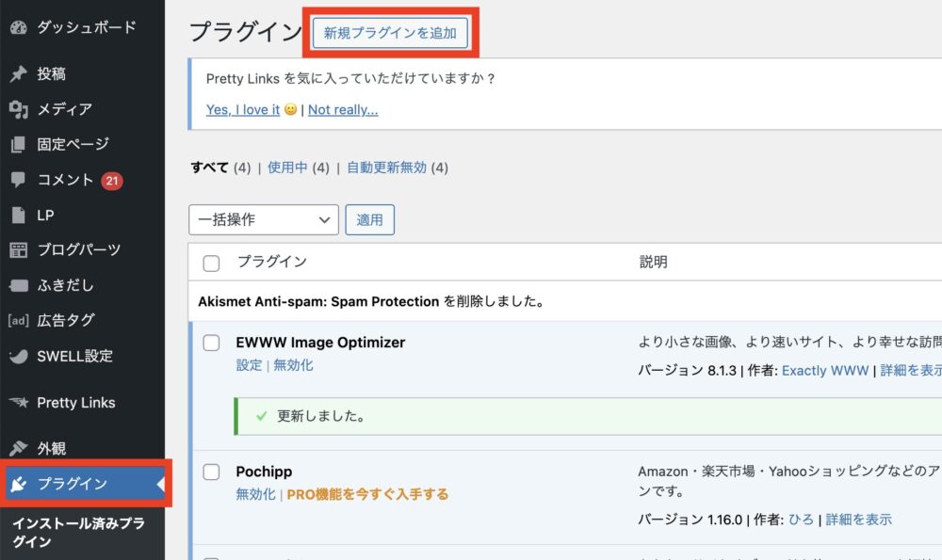
Task: Click the pages icon beside 固定ページ
Action: click(x=19, y=144)
